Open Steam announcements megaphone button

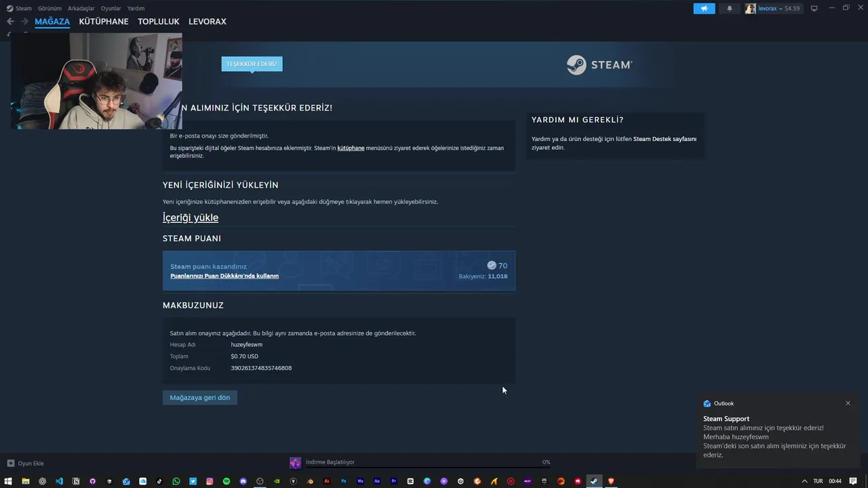pos(704,8)
